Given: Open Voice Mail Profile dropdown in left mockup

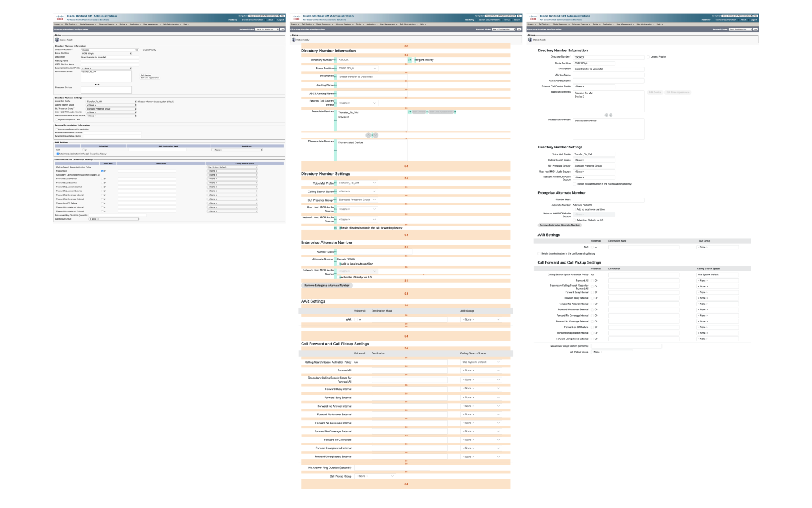Looking at the screenshot, I should coord(111,102).
